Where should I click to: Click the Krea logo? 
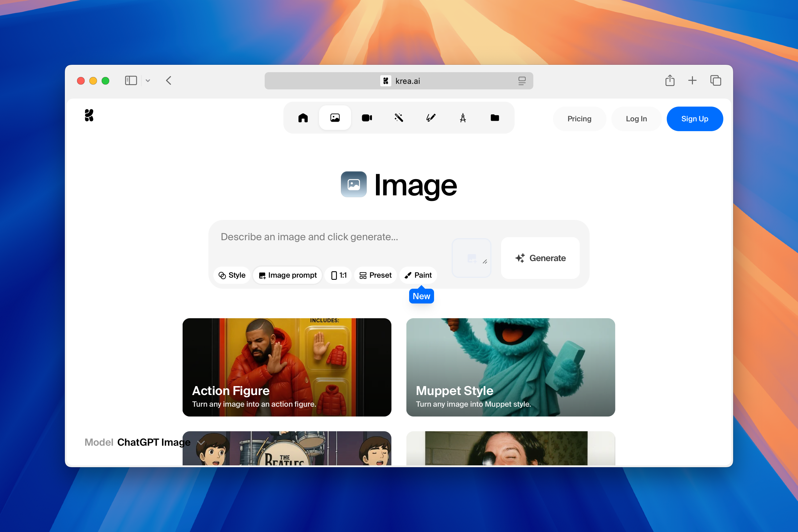pyautogui.click(x=89, y=115)
